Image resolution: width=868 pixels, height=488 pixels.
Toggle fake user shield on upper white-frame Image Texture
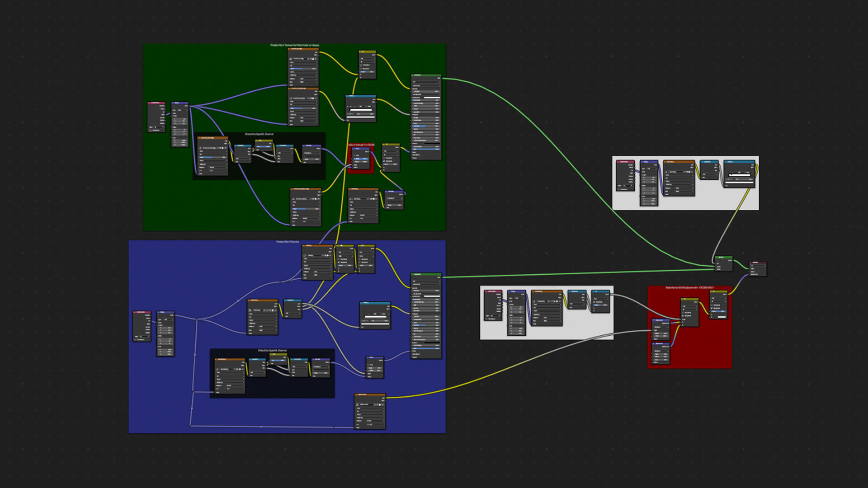click(x=684, y=172)
